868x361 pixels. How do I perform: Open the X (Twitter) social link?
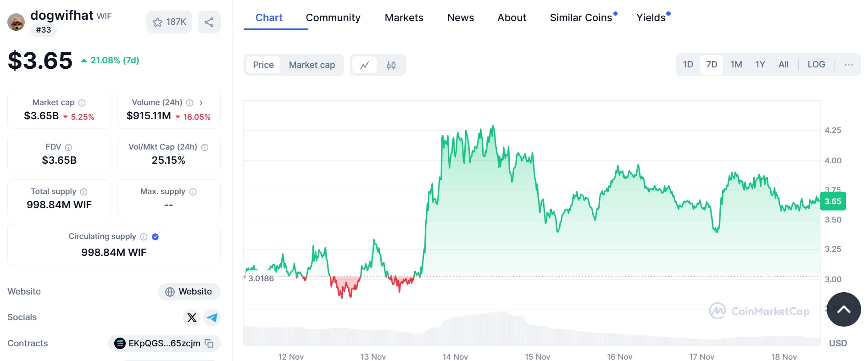[192, 317]
